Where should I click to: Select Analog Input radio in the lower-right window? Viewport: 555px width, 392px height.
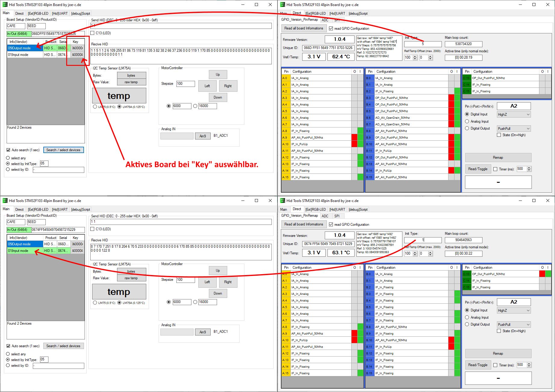point(467,317)
